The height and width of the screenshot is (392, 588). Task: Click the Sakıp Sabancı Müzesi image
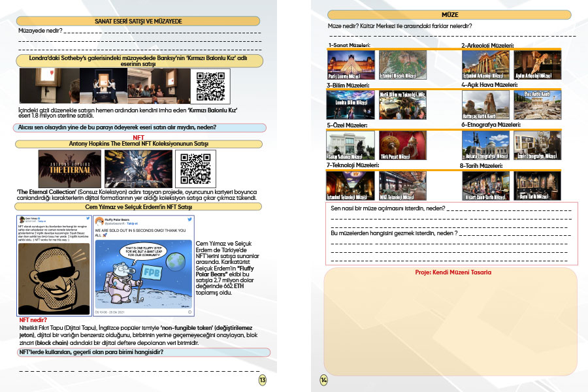tap(351, 145)
